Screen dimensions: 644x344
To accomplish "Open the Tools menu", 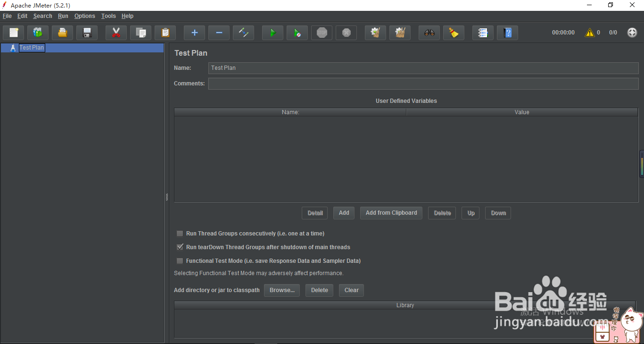I will pyautogui.click(x=108, y=16).
